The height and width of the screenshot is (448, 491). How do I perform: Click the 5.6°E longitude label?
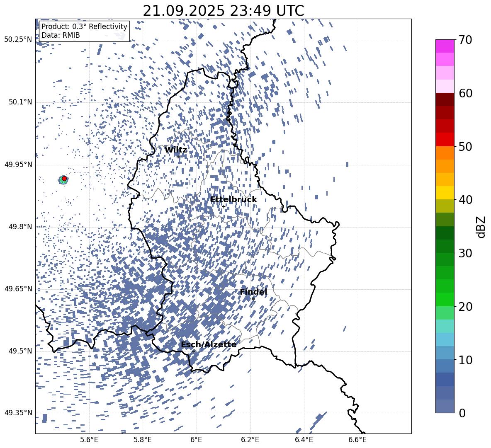[x=89, y=440]
